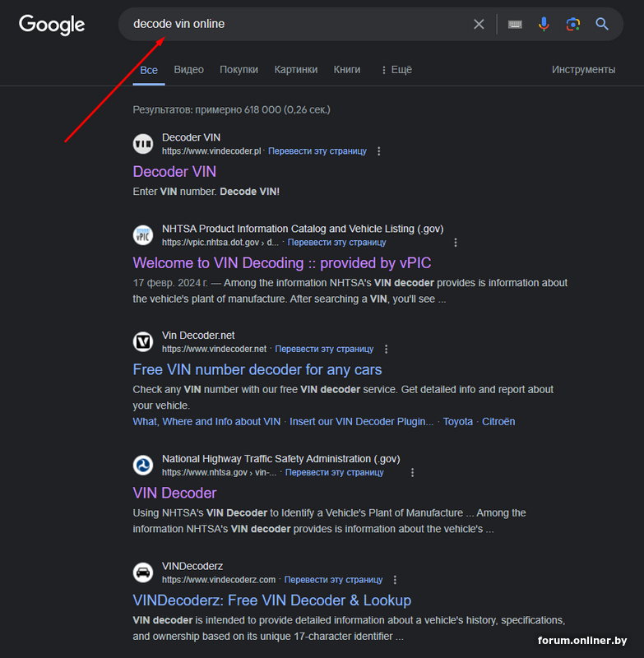The width and height of the screenshot is (644, 658).
Task: Click the vPIC NHTSA favicon
Action: (143, 235)
